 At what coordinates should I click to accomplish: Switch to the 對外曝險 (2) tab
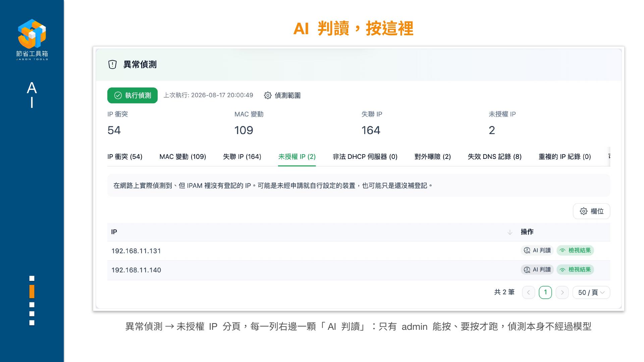(433, 157)
